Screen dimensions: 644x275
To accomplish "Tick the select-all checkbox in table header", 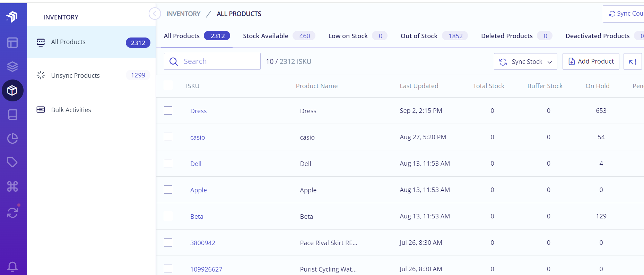I will tap(168, 85).
